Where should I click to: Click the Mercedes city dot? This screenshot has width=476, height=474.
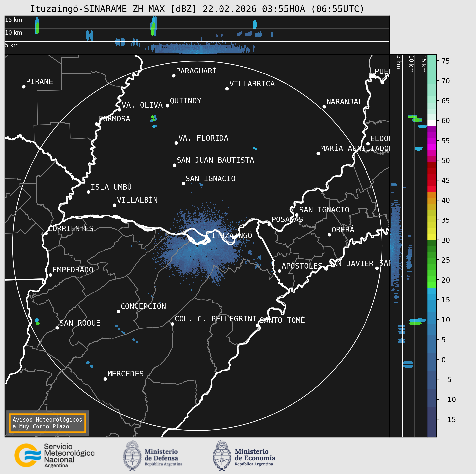click(105, 379)
